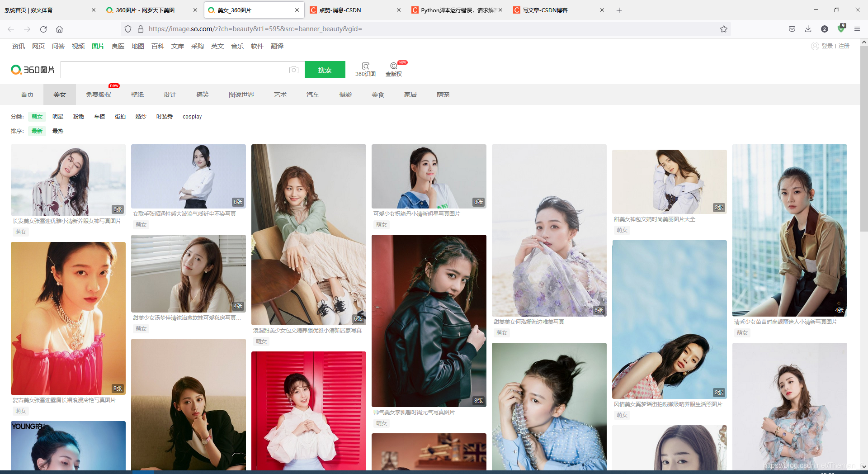Select 搞笑 category tab
This screenshot has width=868, height=474.
point(203,95)
